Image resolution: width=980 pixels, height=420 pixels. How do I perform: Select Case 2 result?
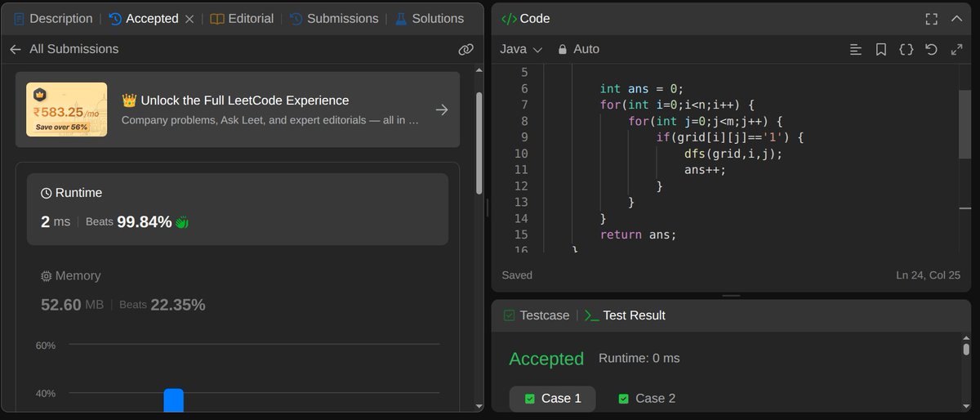(647, 399)
